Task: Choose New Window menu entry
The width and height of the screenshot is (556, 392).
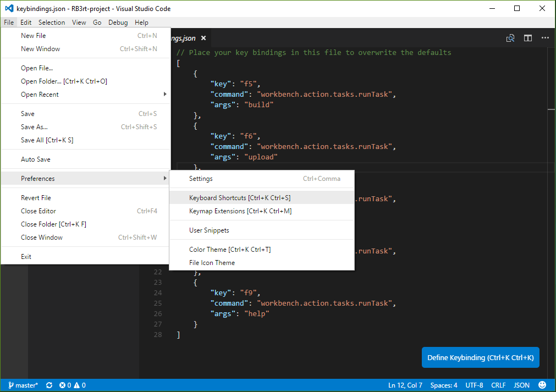Action: pyautogui.click(x=85, y=48)
